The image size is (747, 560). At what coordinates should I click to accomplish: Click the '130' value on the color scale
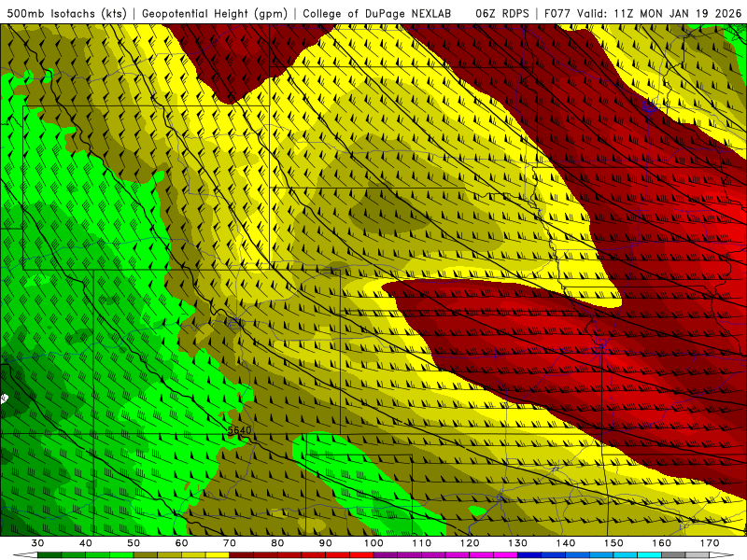(517, 543)
